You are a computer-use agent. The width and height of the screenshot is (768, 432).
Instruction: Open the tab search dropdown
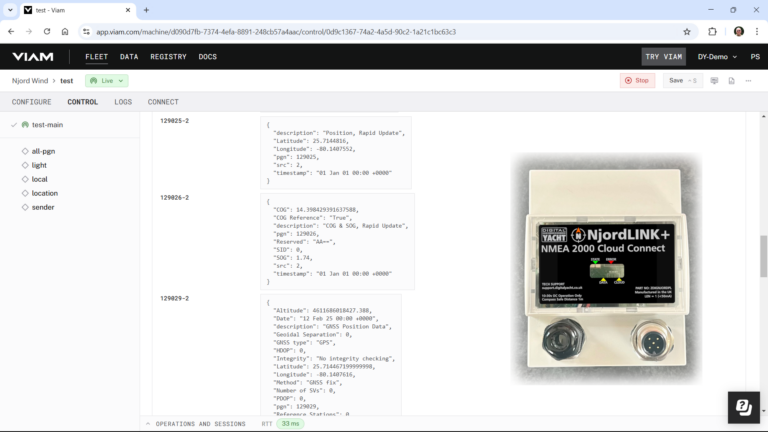click(10, 10)
